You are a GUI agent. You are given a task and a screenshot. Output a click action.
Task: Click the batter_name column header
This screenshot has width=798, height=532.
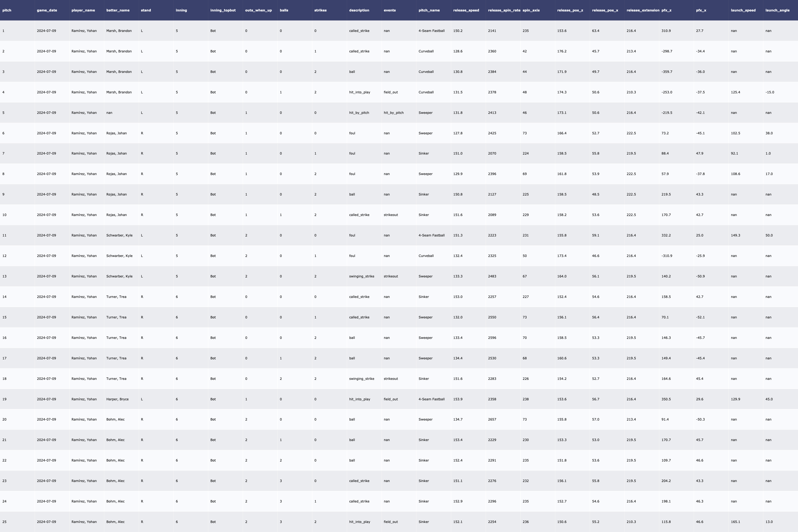[118, 10]
